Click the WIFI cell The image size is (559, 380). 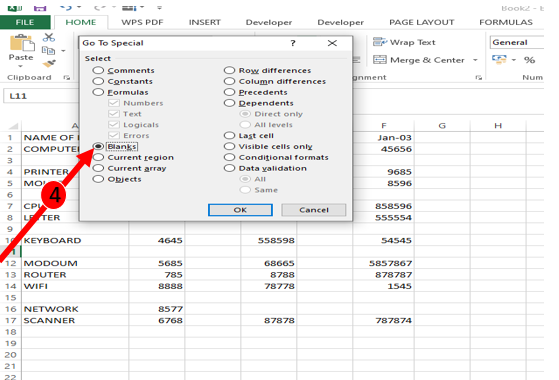pos(75,286)
